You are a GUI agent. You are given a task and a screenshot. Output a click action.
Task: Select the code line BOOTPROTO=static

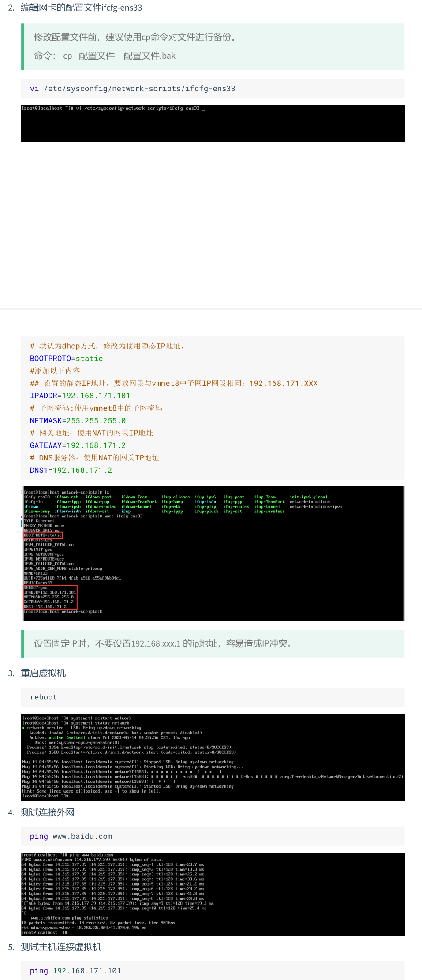coord(66,359)
